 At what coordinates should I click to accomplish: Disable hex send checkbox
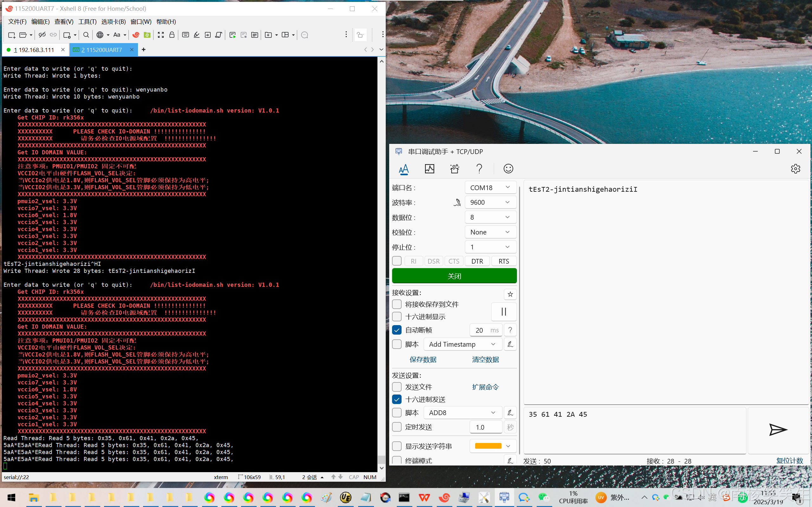[x=396, y=399]
